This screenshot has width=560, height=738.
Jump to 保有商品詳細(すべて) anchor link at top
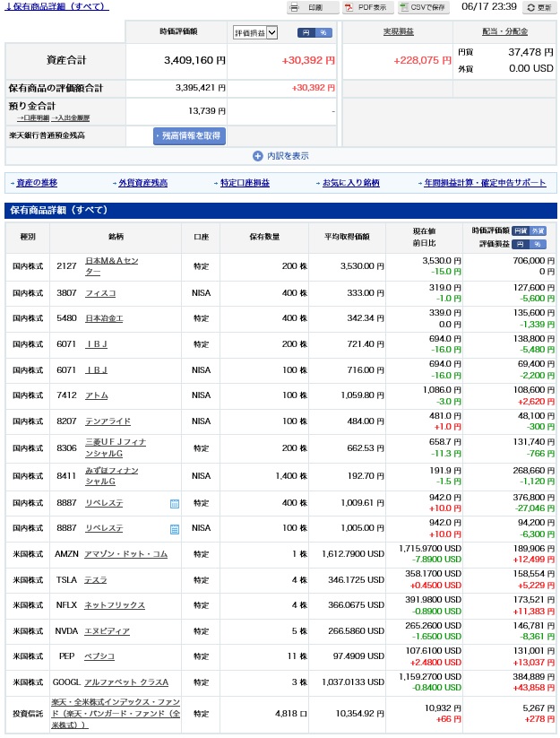(x=57, y=6)
